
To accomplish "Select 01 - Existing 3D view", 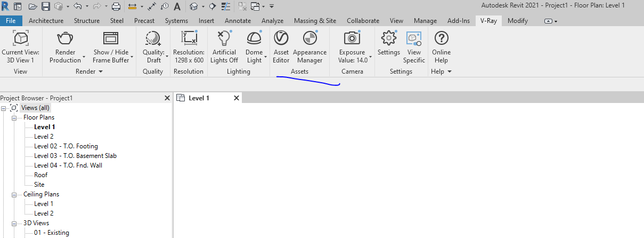I will (52, 233).
